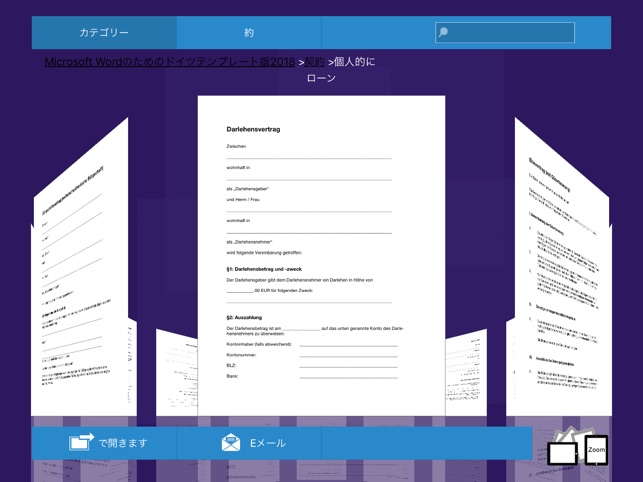Viewport: 643px width, 482px height.
Task: Click the envelope email icon
Action: tap(231, 443)
